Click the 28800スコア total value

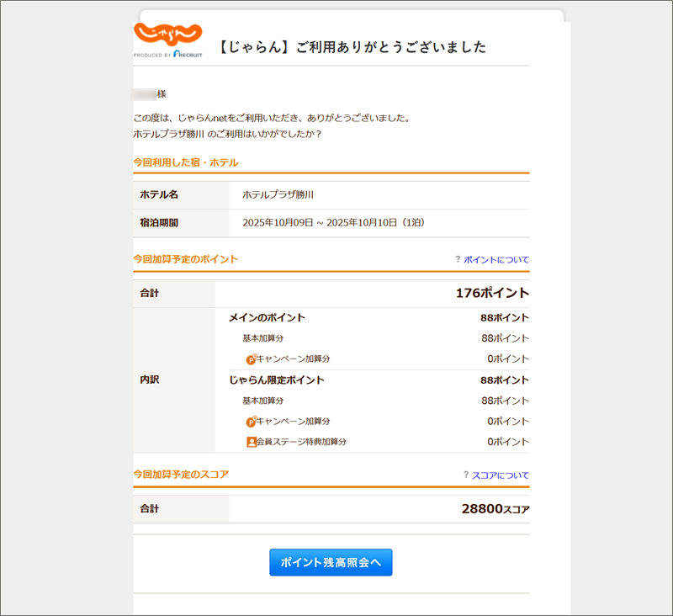(x=495, y=509)
